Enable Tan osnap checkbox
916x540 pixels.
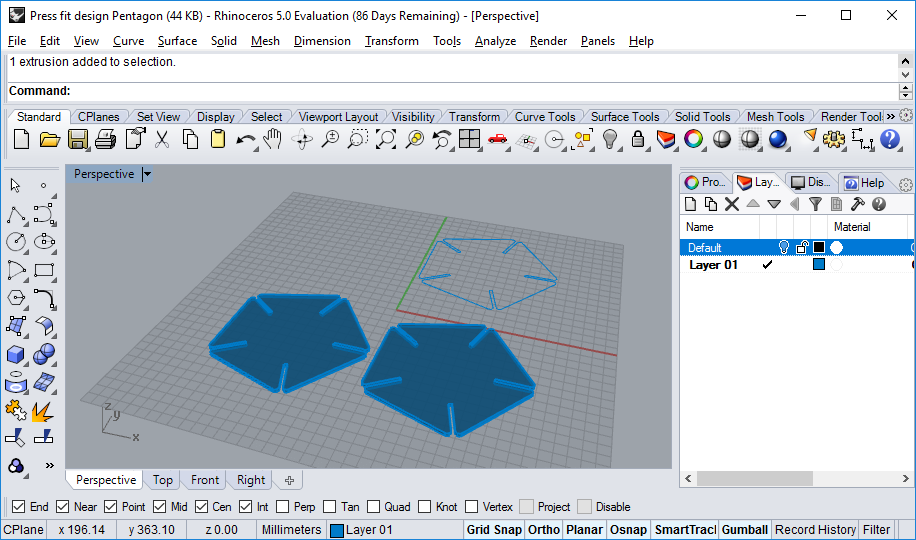coord(329,507)
